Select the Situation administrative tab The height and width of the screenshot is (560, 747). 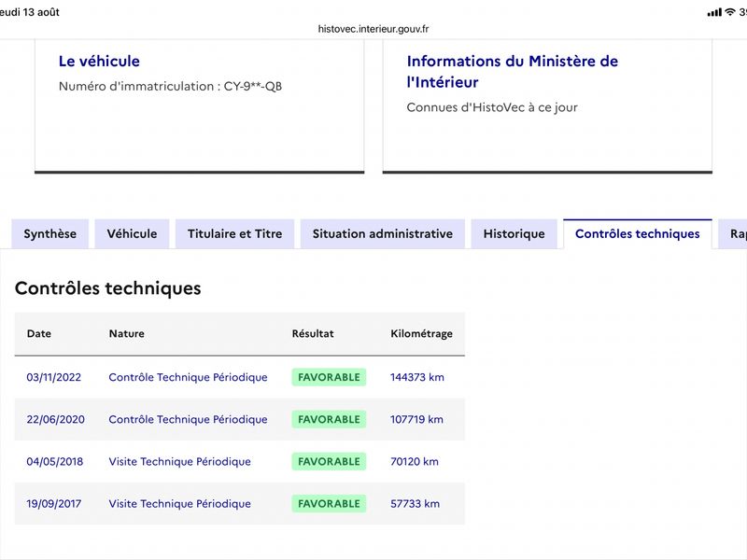tap(383, 234)
